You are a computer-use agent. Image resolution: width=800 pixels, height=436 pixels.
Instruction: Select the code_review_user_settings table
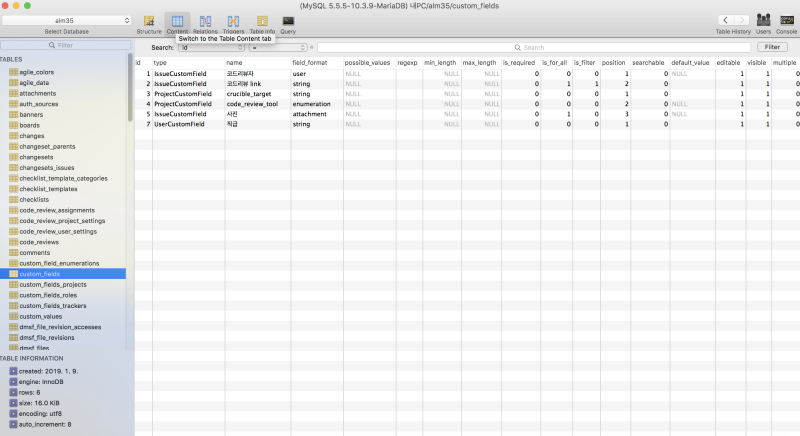pyautogui.click(x=58, y=232)
